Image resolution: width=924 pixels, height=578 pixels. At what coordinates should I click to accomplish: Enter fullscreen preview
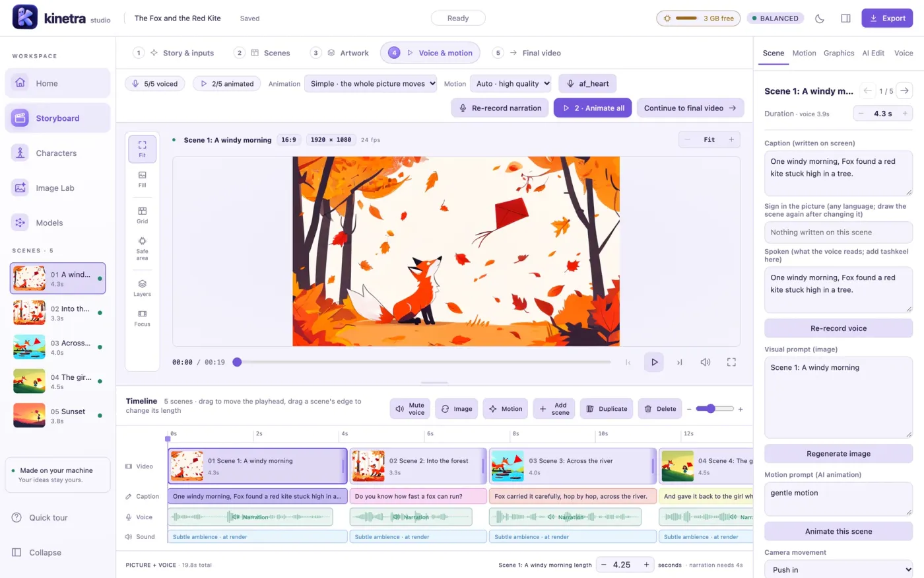731,362
